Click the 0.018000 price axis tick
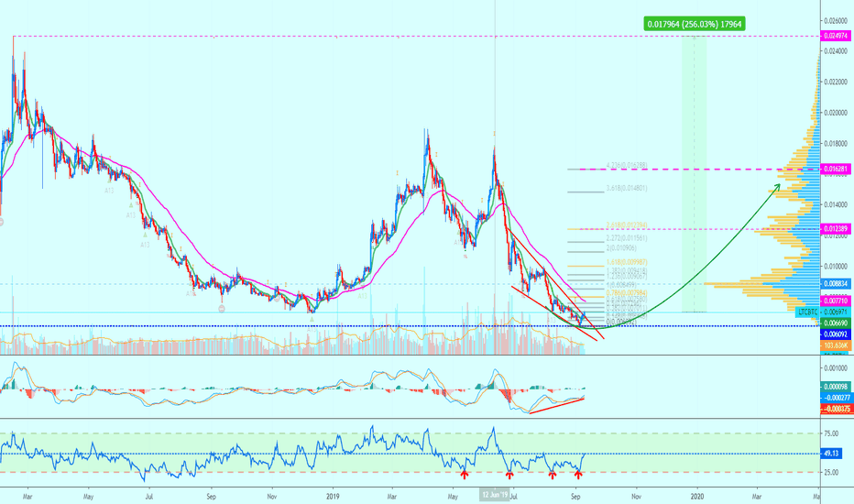Screen dimensions: 854x504 (x=836, y=143)
